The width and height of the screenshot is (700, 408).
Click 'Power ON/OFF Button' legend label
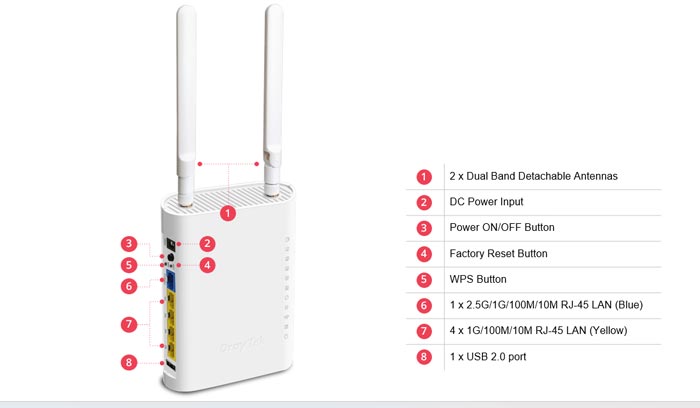coord(502,227)
